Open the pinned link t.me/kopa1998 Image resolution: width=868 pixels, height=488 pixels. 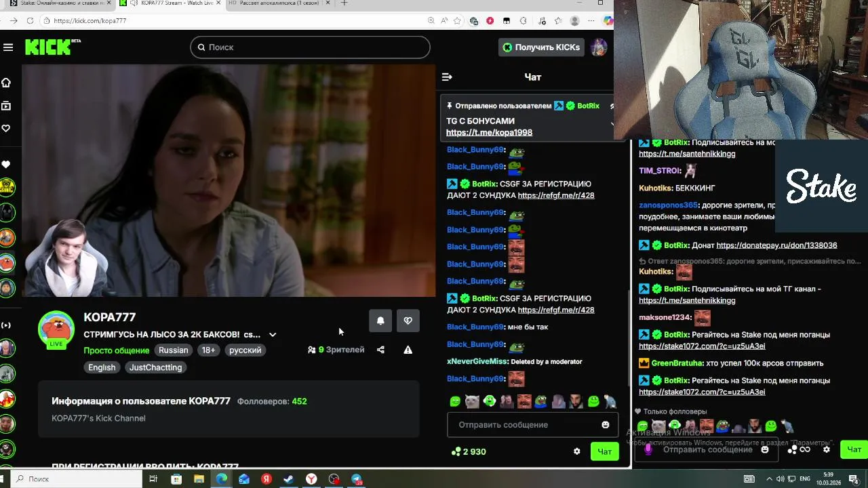489,133
